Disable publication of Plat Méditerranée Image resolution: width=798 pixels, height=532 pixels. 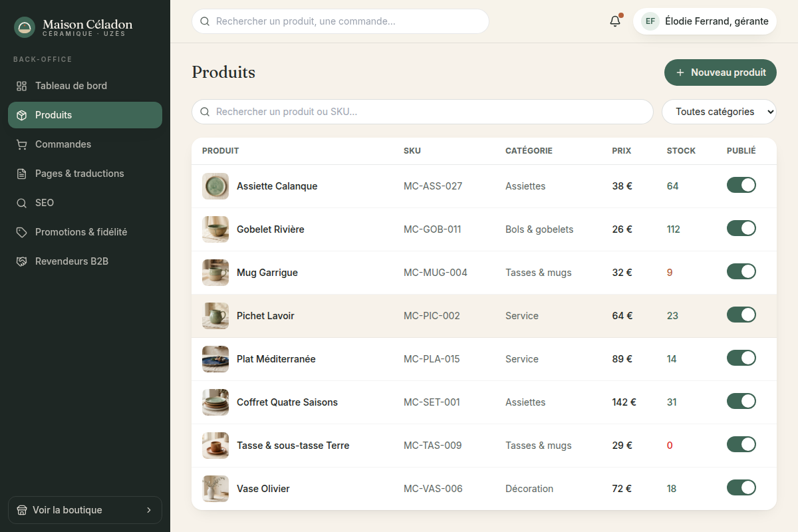point(741,358)
